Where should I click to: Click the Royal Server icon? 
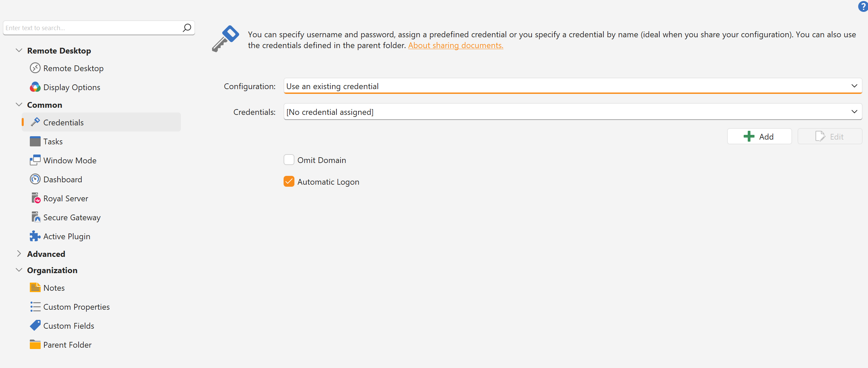(36, 198)
